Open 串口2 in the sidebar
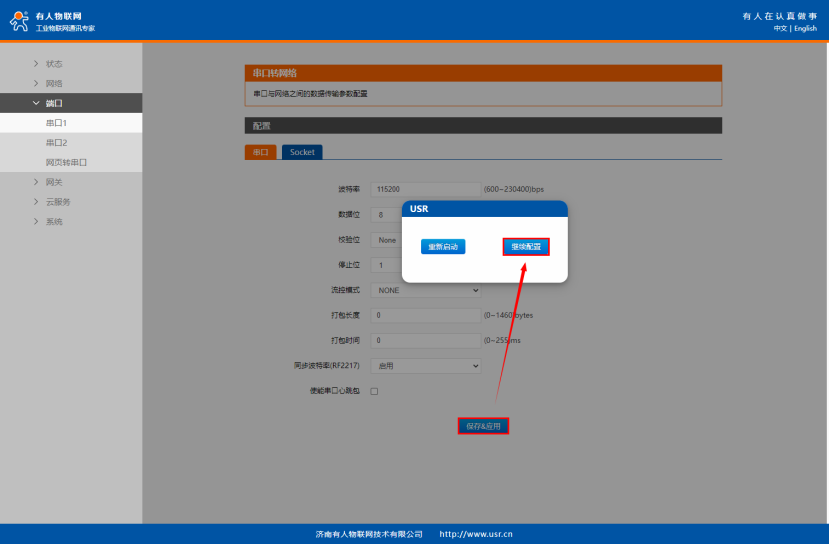This screenshot has width=829, height=544. coord(56,143)
